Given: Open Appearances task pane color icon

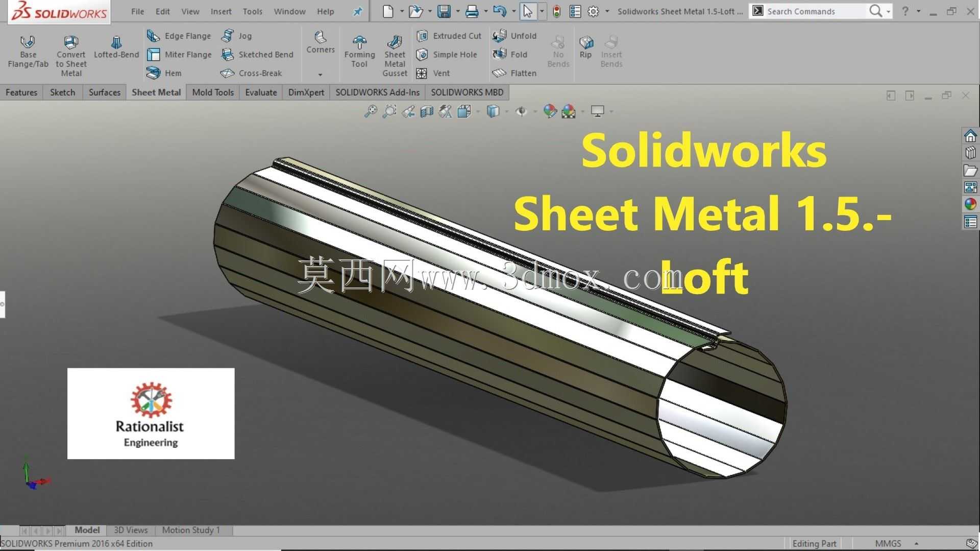Looking at the screenshot, I should pos(970,204).
